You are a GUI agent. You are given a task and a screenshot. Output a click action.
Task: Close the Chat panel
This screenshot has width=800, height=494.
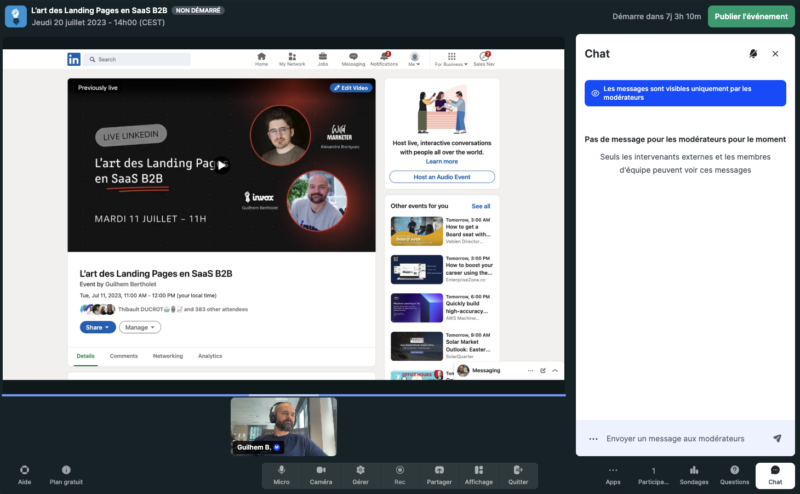pos(775,54)
